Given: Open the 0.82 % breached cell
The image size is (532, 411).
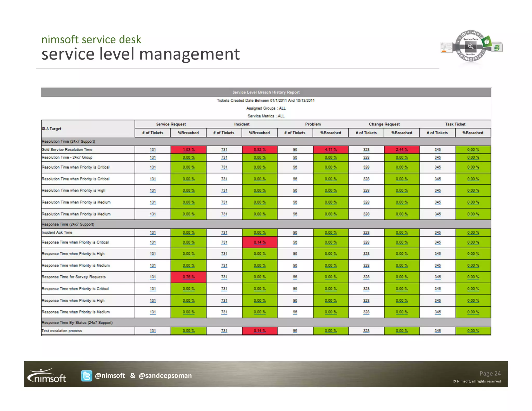Looking at the screenshot, I should point(260,150).
